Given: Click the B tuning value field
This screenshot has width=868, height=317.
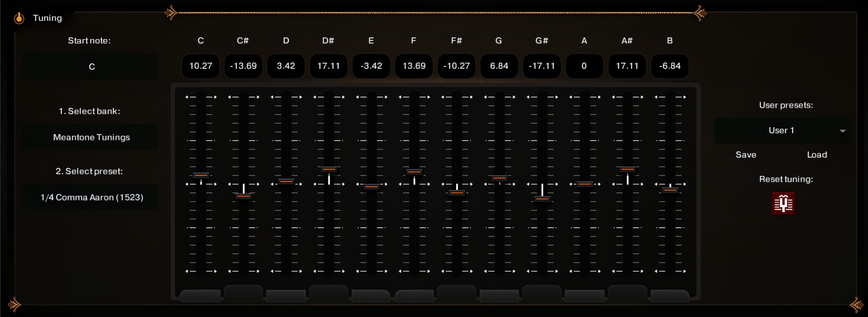Looking at the screenshot, I should 670,66.
